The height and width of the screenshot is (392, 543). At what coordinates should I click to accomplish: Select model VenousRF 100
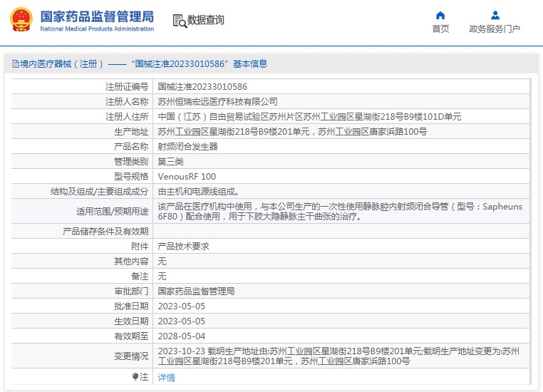point(187,177)
